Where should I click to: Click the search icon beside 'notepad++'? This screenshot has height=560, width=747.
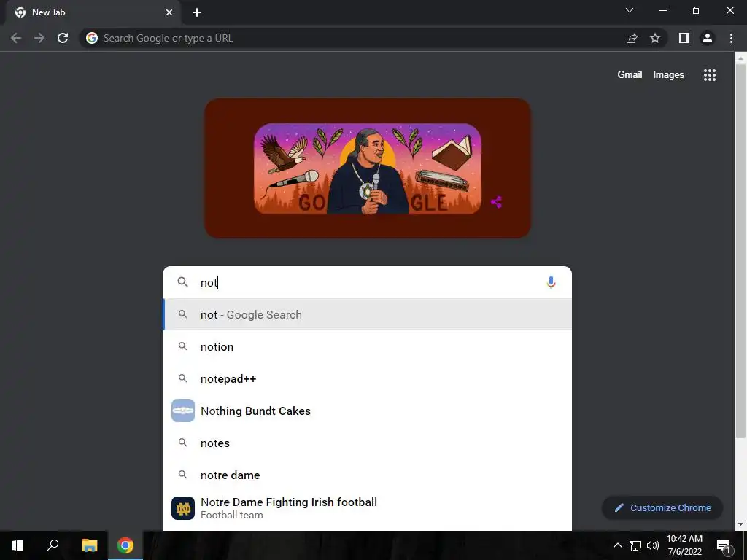pyautogui.click(x=182, y=378)
